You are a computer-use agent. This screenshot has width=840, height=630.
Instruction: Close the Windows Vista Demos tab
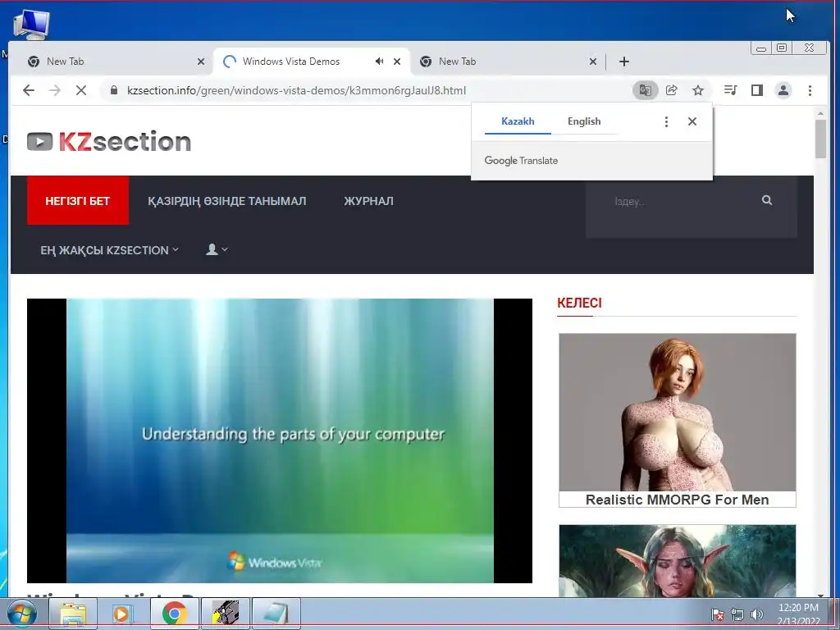[x=397, y=61]
